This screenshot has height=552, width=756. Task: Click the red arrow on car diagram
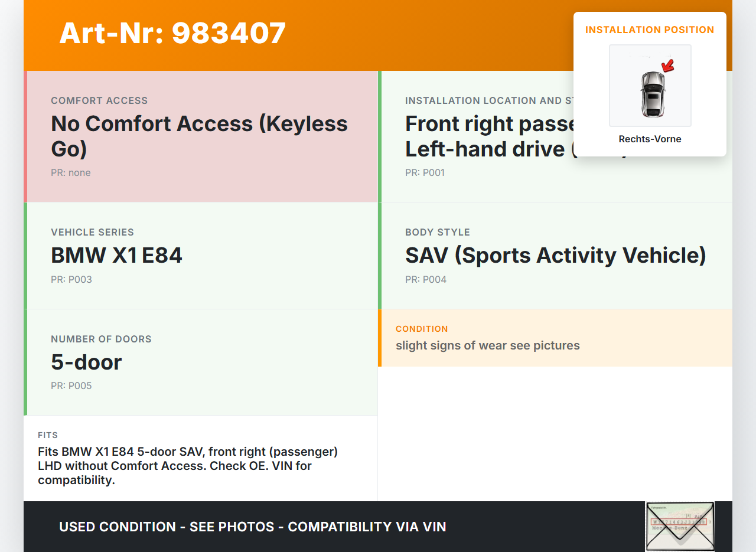click(668, 65)
